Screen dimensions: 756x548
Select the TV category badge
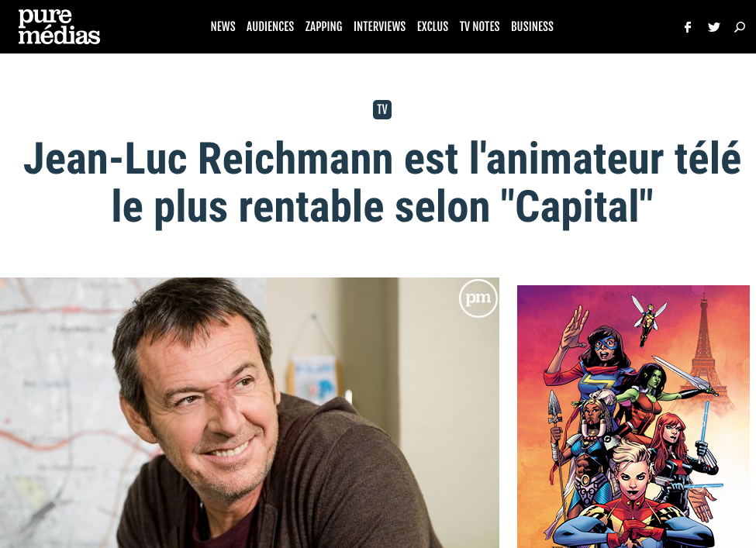click(x=381, y=109)
